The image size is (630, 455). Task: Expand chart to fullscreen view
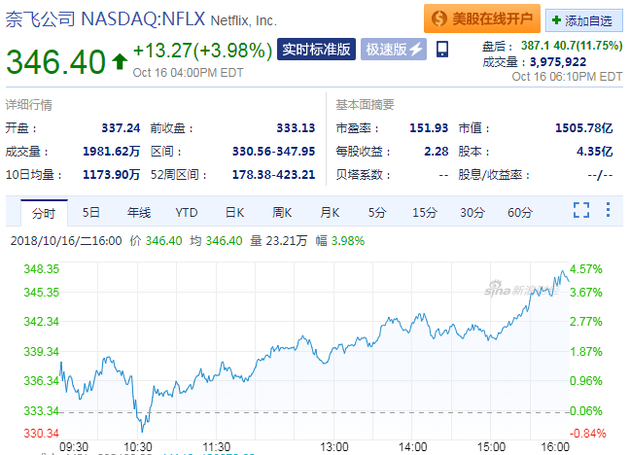pyautogui.click(x=581, y=210)
